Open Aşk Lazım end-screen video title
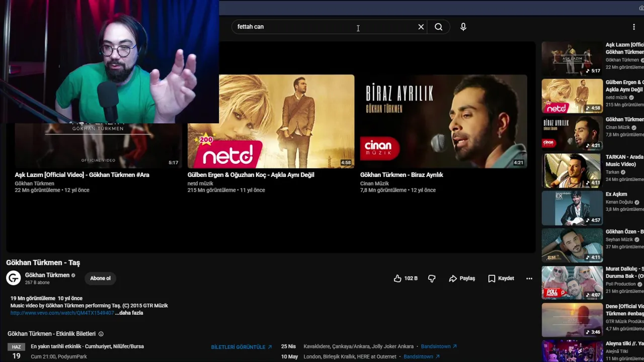Screen dimensions: 644x362 tap(82, 175)
